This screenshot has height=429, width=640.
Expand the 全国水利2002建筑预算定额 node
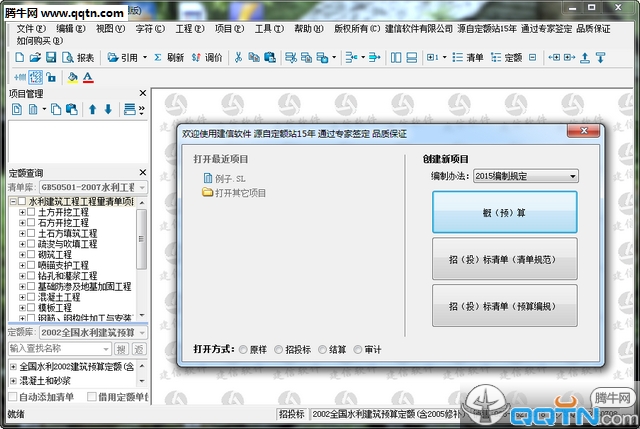[13, 367]
